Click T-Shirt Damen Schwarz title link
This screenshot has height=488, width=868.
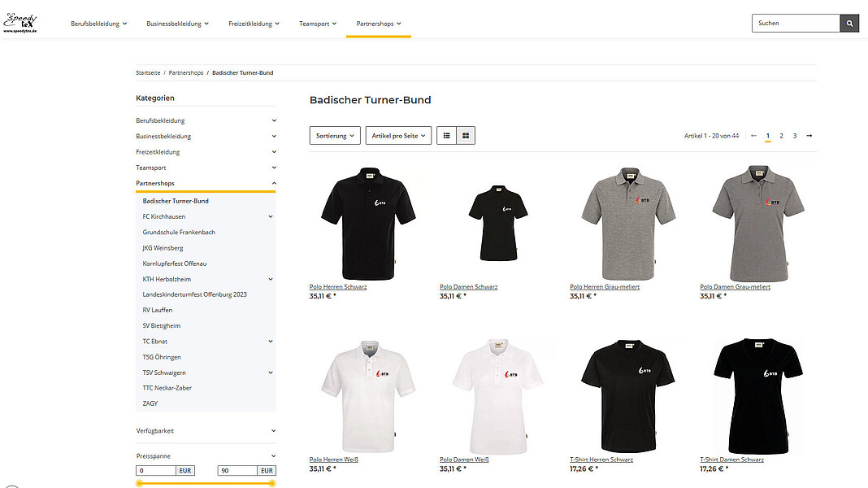(x=731, y=460)
